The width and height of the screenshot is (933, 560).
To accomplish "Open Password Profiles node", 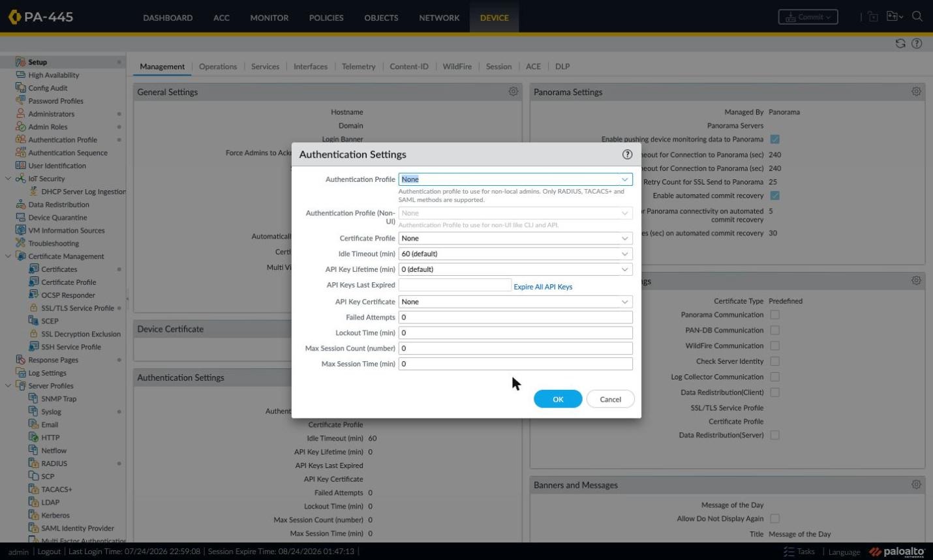I will click(x=55, y=101).
